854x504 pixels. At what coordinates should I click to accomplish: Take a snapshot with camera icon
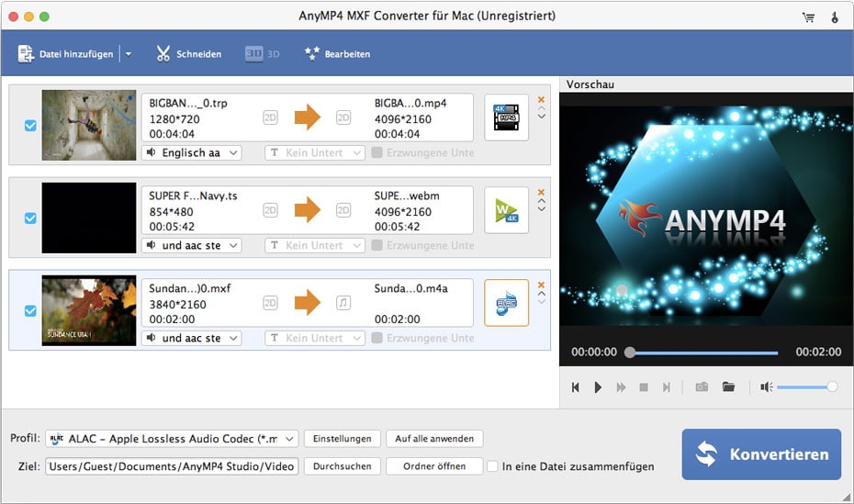pyautogui.click(x=702, y=387)
